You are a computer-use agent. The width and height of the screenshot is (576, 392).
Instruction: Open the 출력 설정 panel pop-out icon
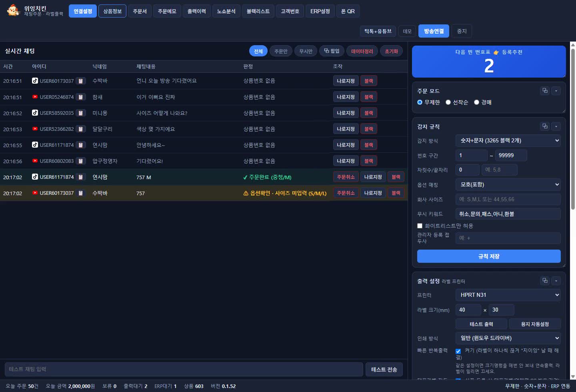tap(545, 281)
